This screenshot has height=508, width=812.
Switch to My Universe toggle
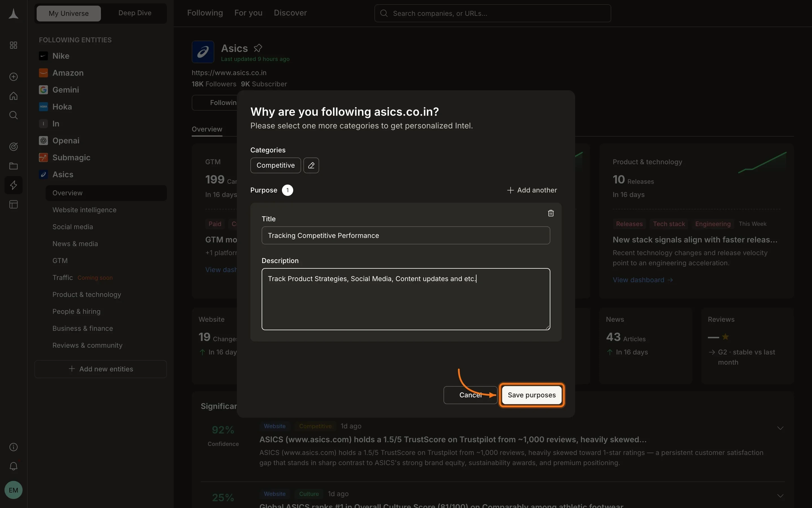point(69,14)
